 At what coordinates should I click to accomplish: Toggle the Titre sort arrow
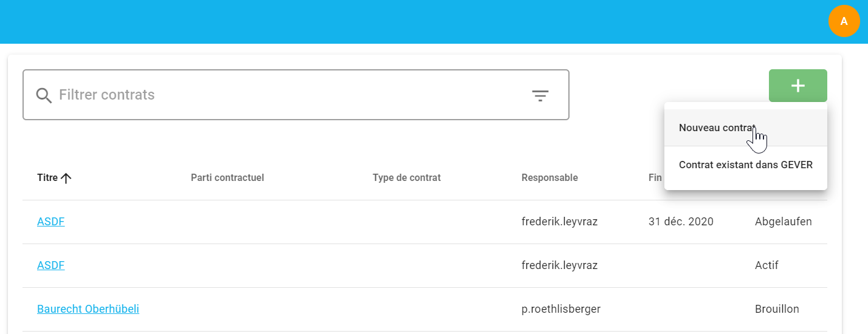[66, 178]
